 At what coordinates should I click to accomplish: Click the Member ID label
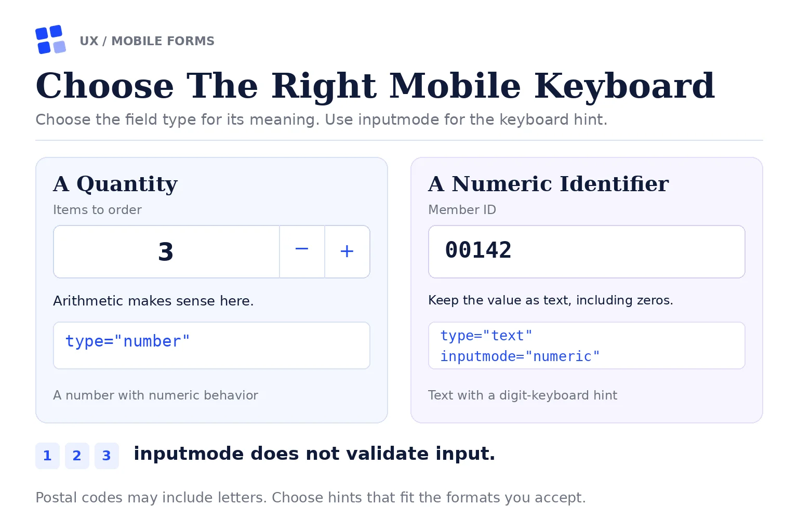tap(462, 210)
